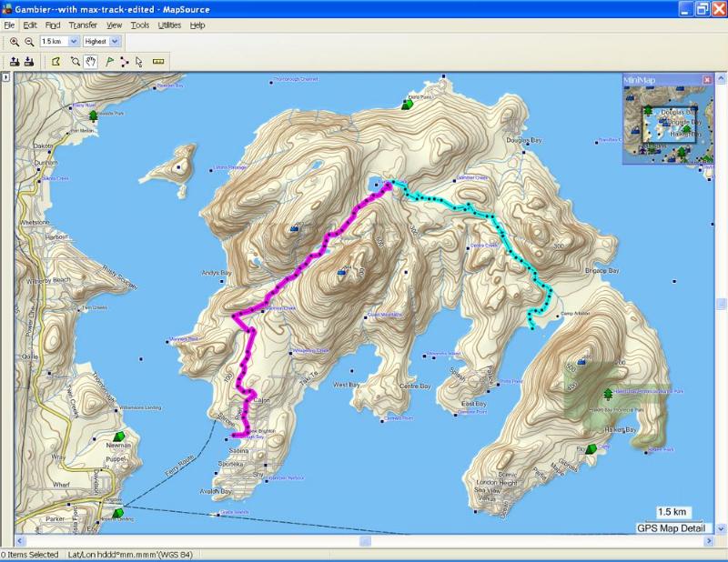Click the tree icon near Seaside Park
This screenshot has width=728, height=562.
94,115
